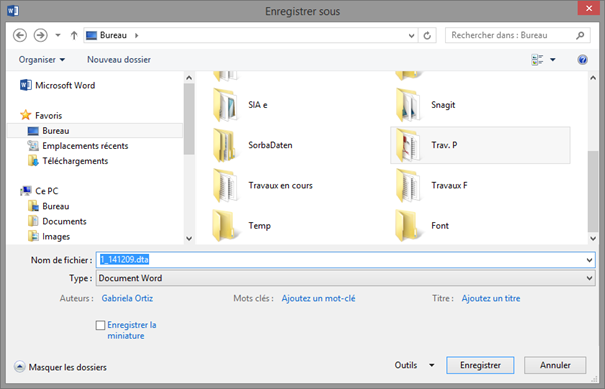The image size is (605, 389).
Task: Click the Bureau breadcrumb in address bar
Action: (x=113, y=35)
